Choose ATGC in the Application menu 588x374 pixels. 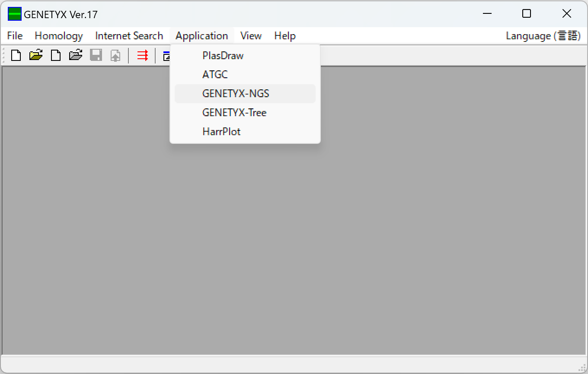point(245,75)
